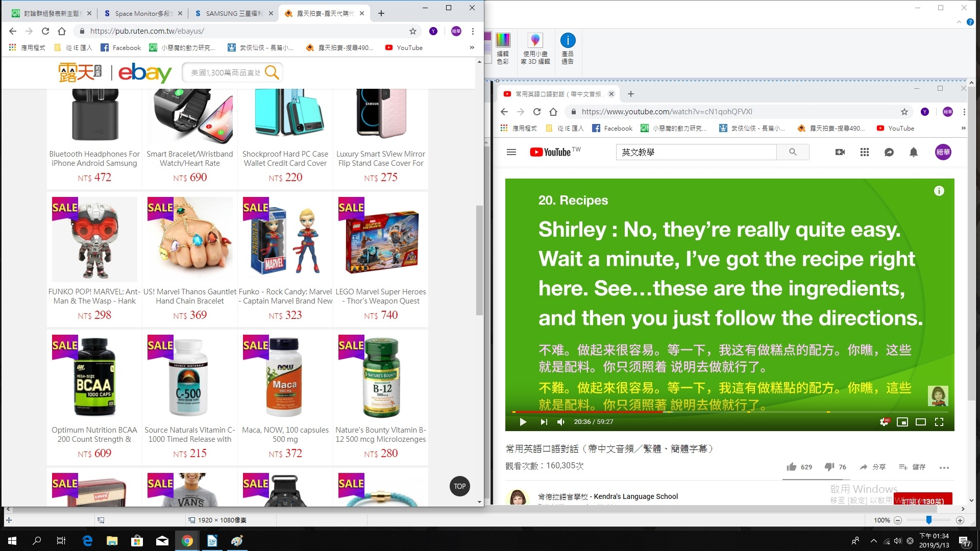Open the Marvel Thanos Gauntlet bracelet item
Screen dimensions: 980x551
pyautogui.click(x=190, y=260)
